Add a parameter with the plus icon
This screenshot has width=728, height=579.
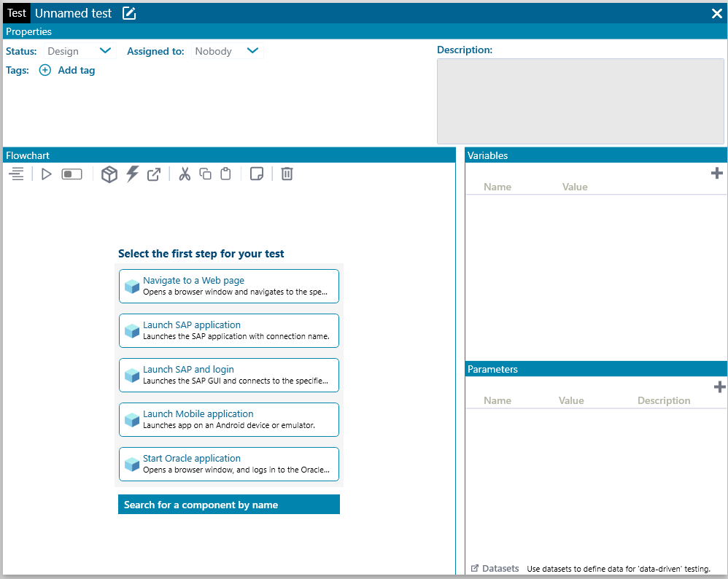720,386
